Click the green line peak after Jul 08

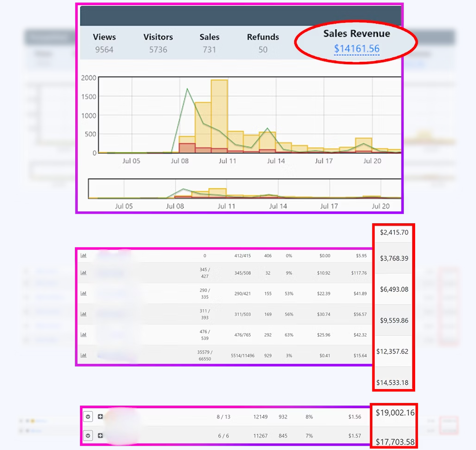(187, 89)
